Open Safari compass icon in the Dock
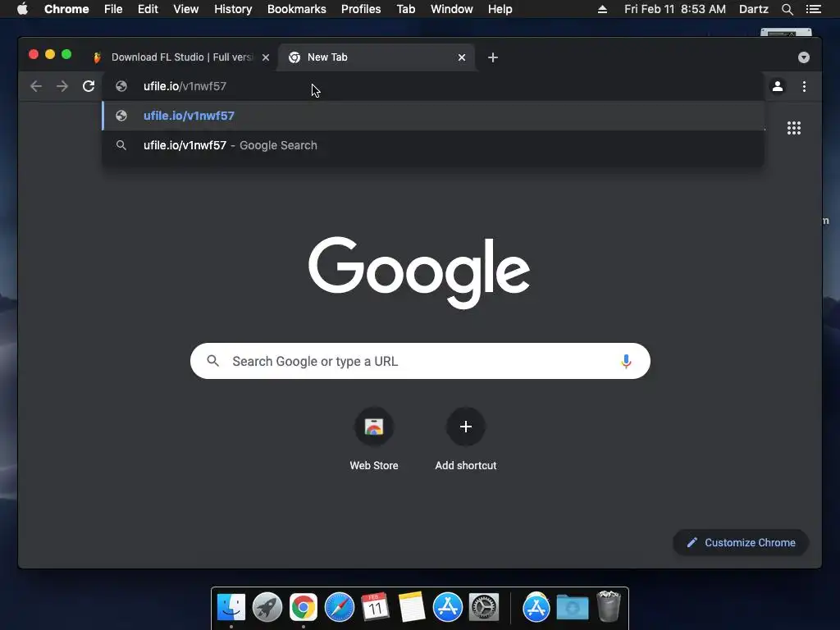Screen dimensions: 840x630 click(340, 607)
